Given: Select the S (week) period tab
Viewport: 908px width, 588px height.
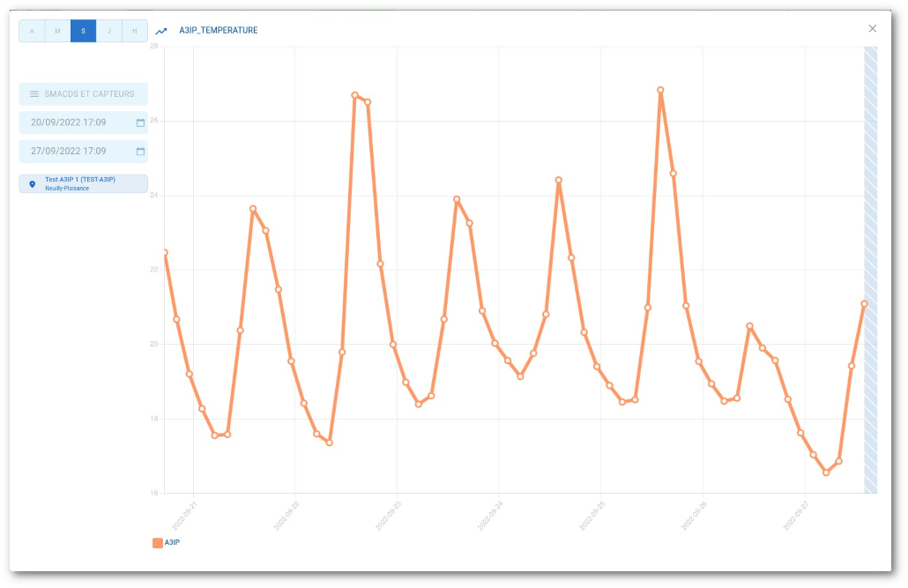Looking at the screenshot, I should click(83, 32).
